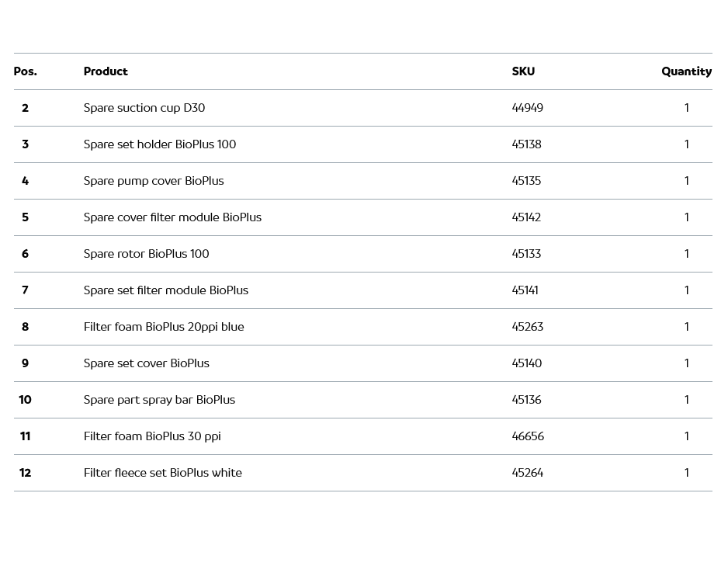Select Filter foam BioPlus 20ppi blue
This screenshot has height=566, width=728.
click(164, 327)
